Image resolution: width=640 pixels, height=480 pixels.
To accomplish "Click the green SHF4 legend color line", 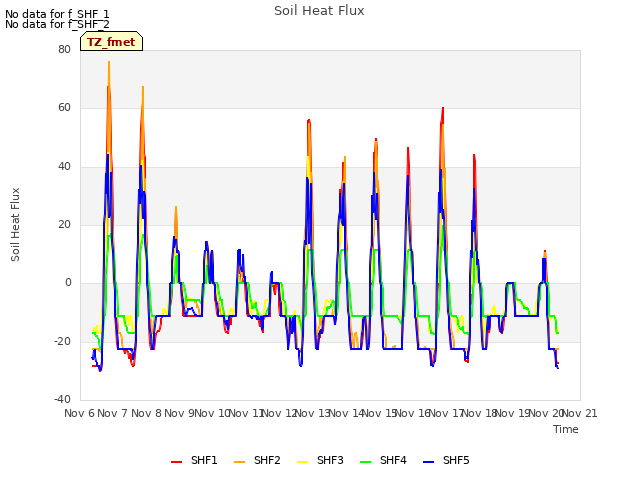I will [x=366, y=462].
